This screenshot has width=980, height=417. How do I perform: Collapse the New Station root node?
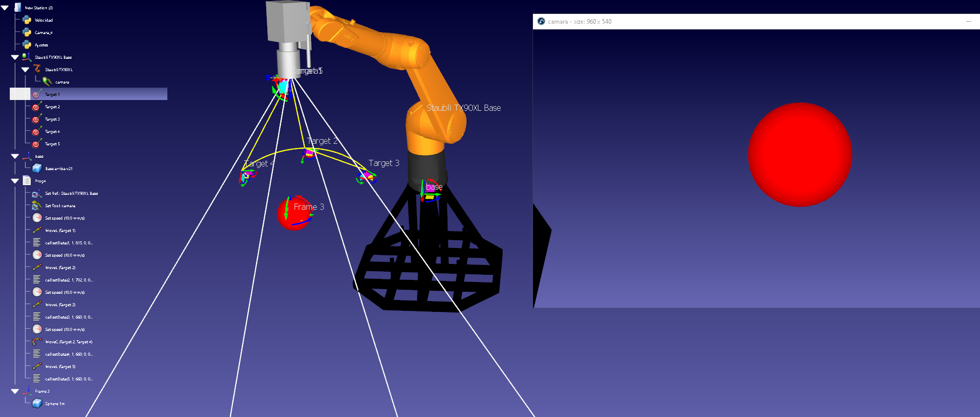click(5, 8)
